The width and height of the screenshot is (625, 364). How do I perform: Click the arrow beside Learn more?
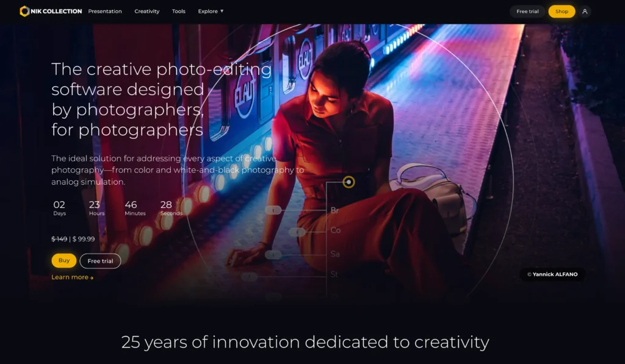pyautogui.click(x=92, y=278)
